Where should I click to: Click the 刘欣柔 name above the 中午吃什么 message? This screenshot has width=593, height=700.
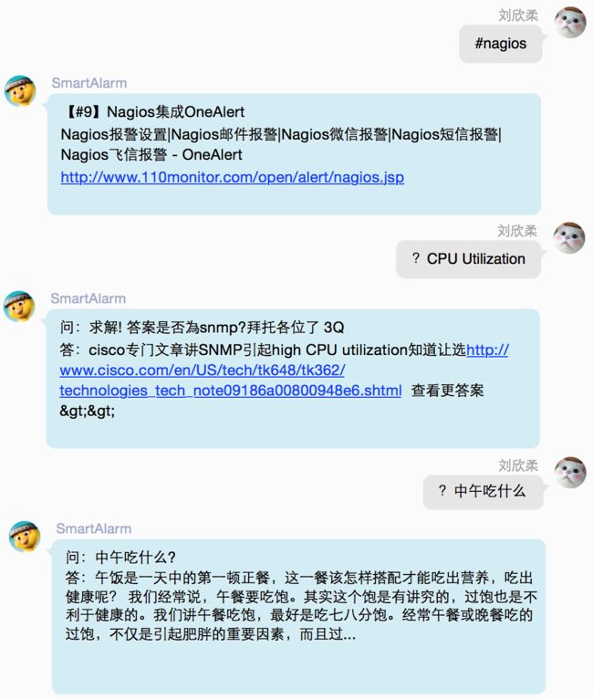[518, 465]
